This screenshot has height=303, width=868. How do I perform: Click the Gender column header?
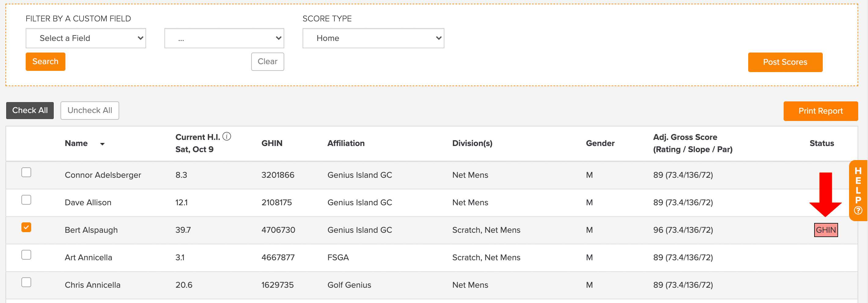point(600,144)
